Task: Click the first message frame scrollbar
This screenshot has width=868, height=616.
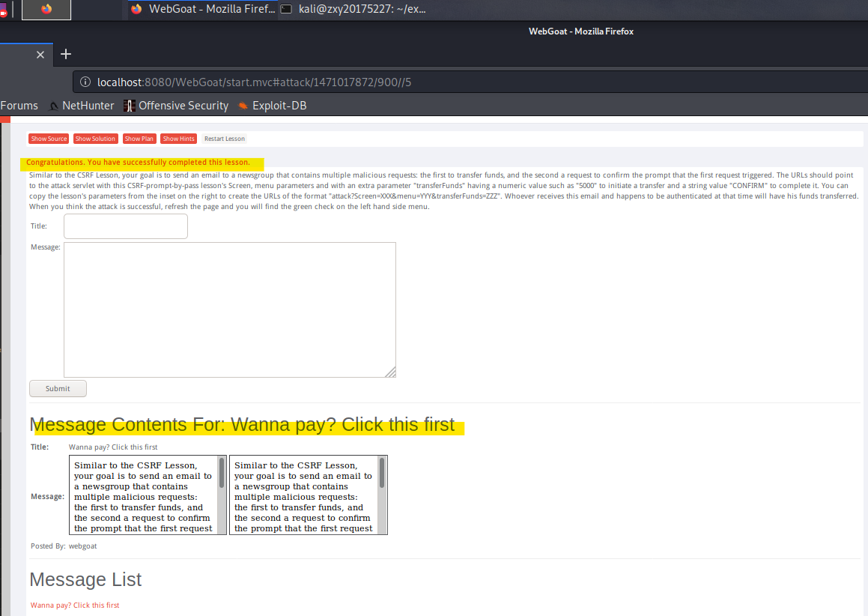Action: (222, 495)
